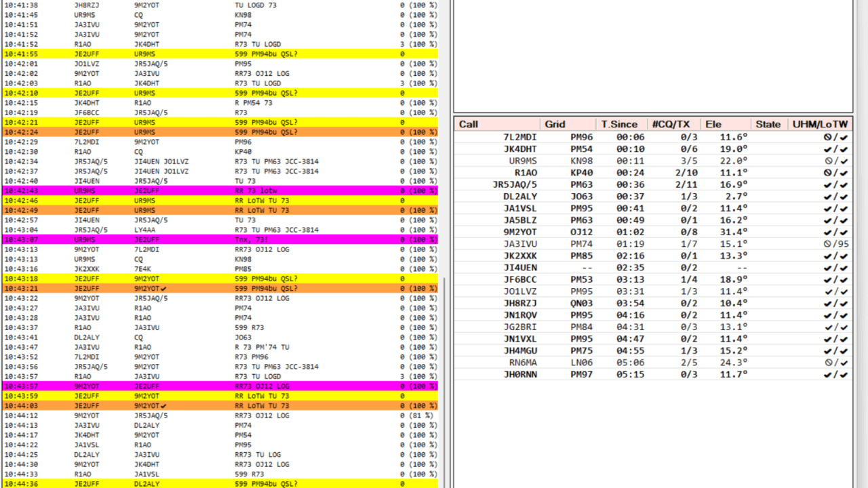868x488 pixels.
Task: Select the 10:43:07 magenta log line 'Tnx, 73!'
Action: click(220, 240)
